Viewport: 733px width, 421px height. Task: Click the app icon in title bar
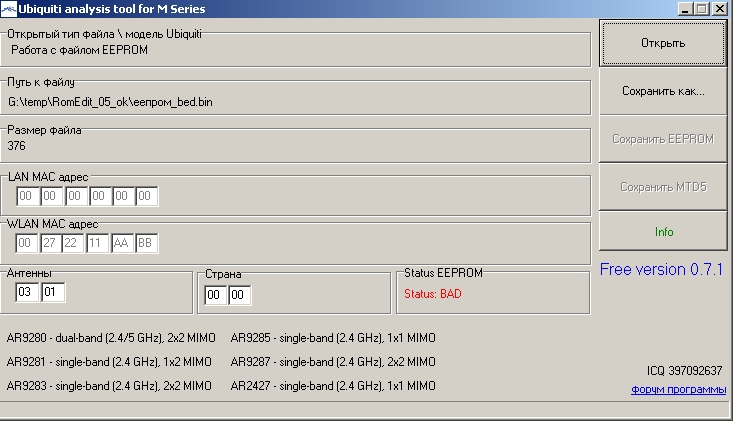tap(8, 9)
